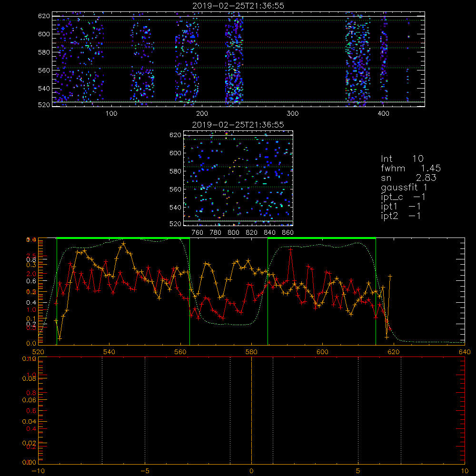Click x-axis label -5 on bottom plot
Viewport: 476px width, 476px height.
point(145,471)
